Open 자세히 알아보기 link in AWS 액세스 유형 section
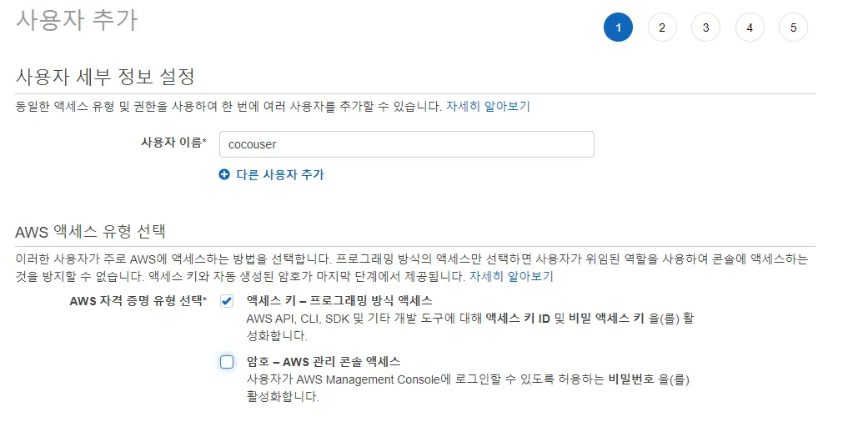Screen dimensions: 868x437 click(x=511, y=276)
